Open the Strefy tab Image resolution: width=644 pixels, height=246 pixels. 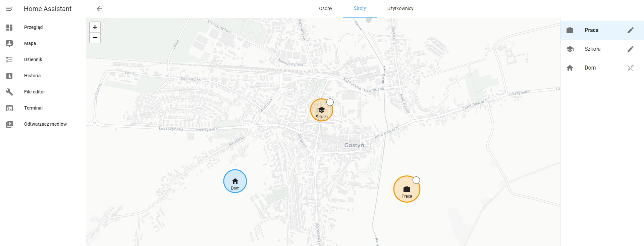(x=360, y=8)
